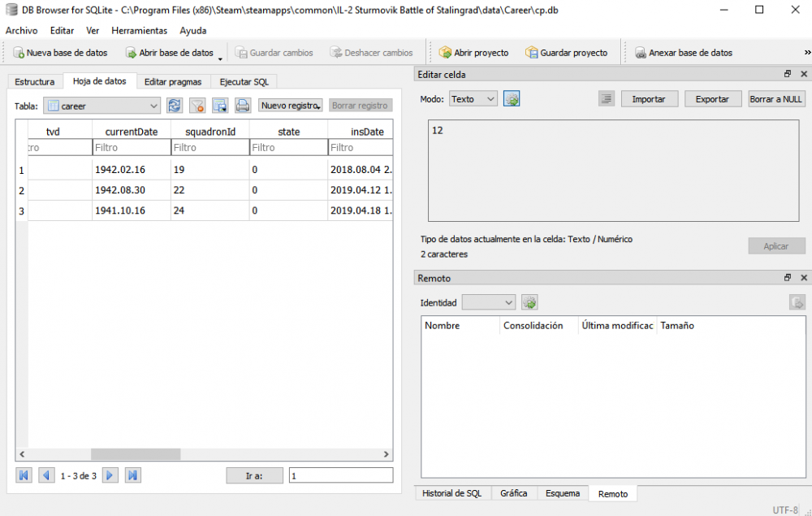This screenshot has width=812, height=516.
Task: Clear all filters using the funnel icon
Action: point(197,106)
